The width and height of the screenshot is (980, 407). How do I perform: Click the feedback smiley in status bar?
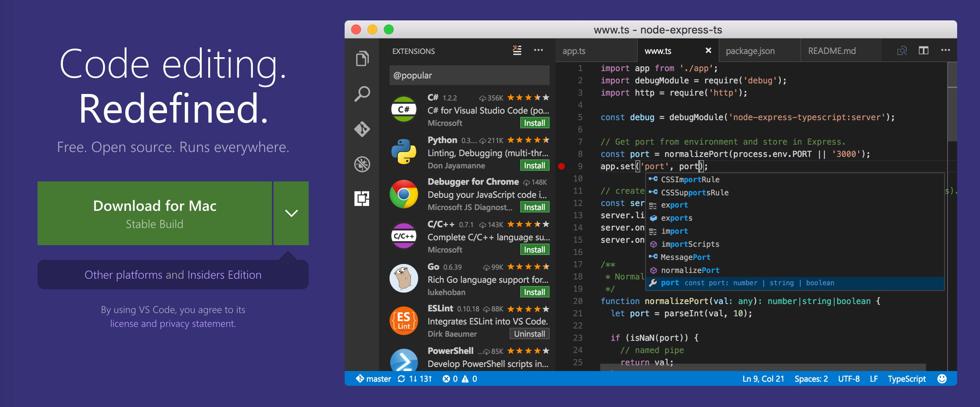(942, 379)
